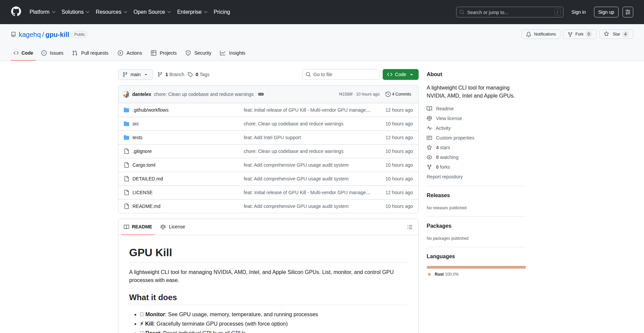Expand the Platform menu
Screen dimensions: 644x333
(42, 12)
